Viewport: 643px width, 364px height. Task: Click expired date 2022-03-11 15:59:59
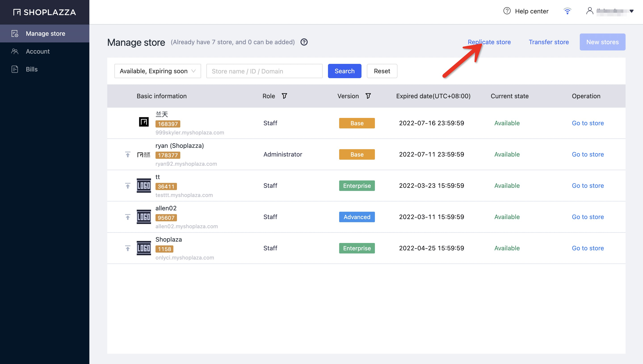tap(431, 217)
